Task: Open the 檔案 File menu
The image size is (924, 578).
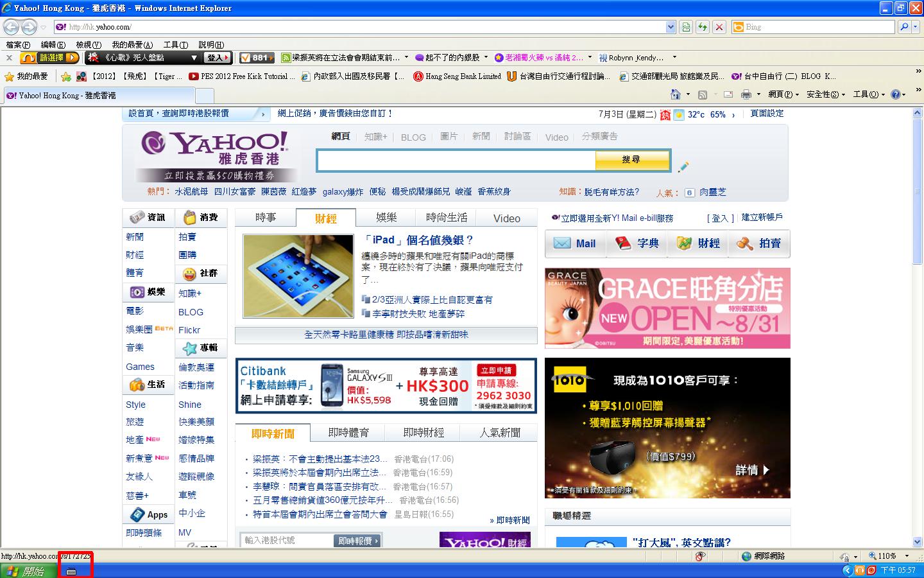Action: point(17,45)
